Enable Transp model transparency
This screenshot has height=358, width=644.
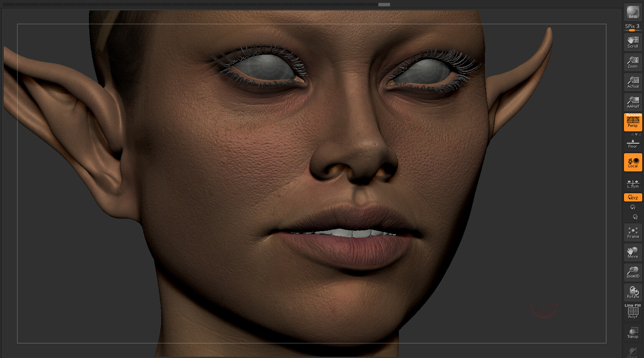tap(633, 332)
